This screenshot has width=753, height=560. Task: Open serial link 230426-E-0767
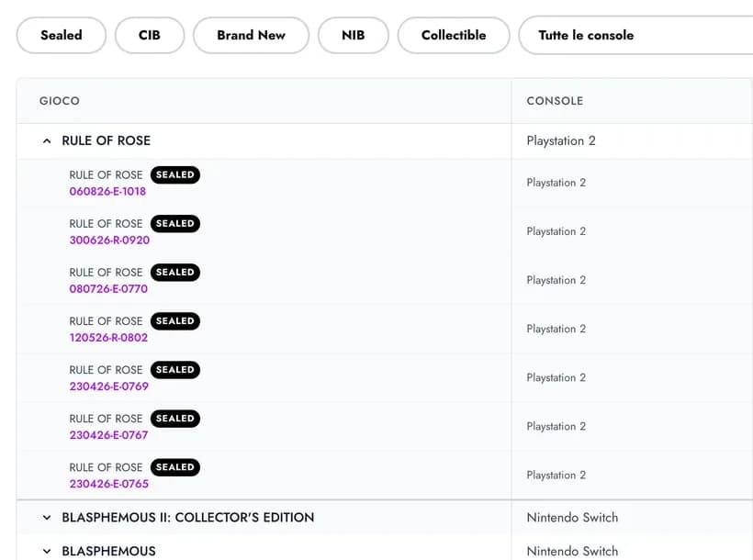pyautogui.click(x=108, y=435)
